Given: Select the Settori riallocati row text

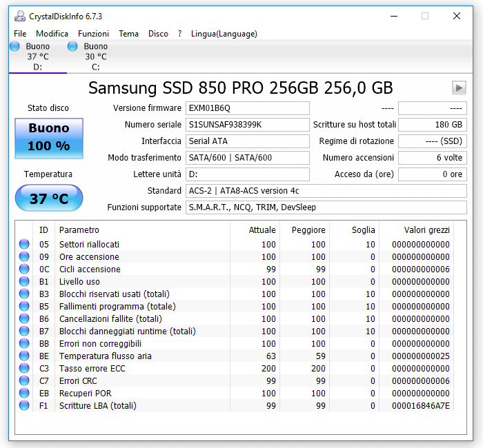Looking at the screenshot, I should (x=89, y=244).
